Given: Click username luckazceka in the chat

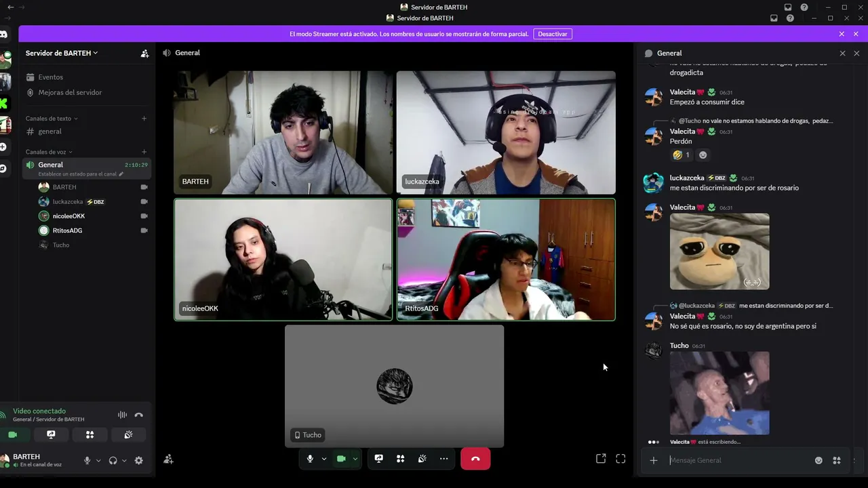Looking at the screenshot, I should (687, 178).
